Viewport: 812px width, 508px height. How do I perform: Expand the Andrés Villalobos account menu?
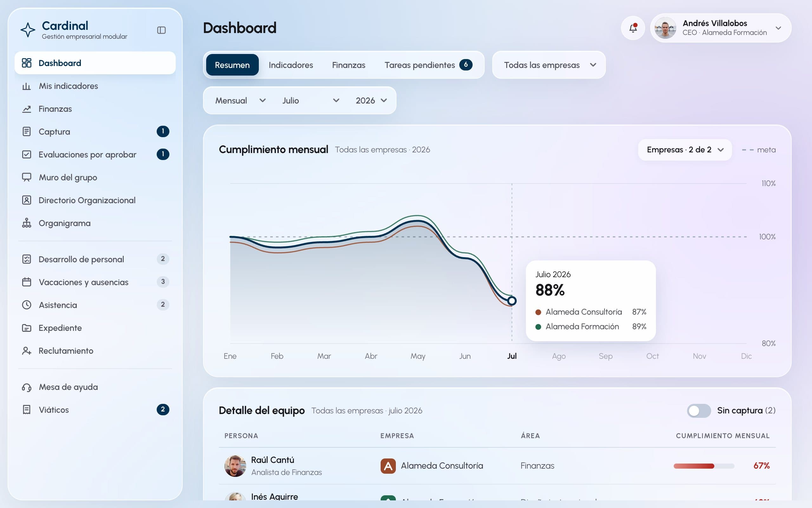coord(721,28)
